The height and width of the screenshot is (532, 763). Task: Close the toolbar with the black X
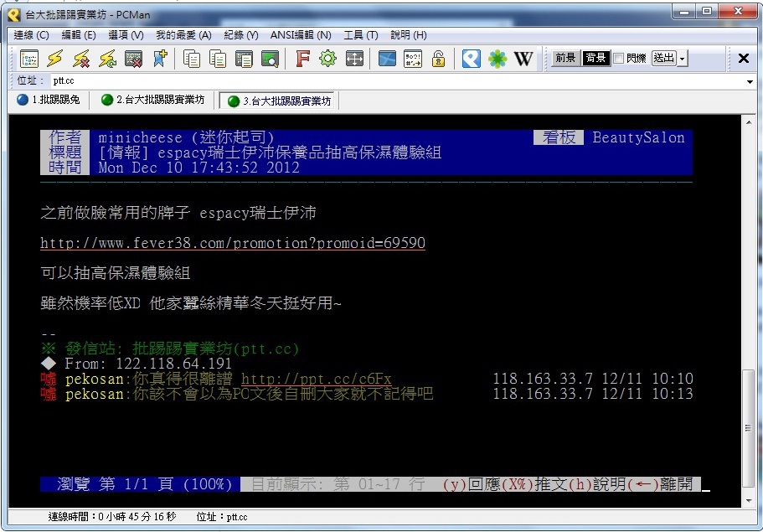(744, 59)
